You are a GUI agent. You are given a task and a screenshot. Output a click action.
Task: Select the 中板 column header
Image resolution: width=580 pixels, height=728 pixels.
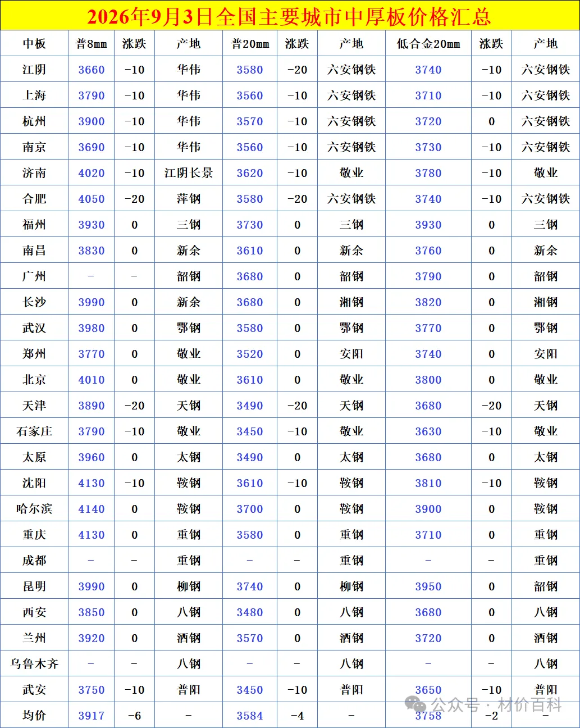click(x=34, y=44)
